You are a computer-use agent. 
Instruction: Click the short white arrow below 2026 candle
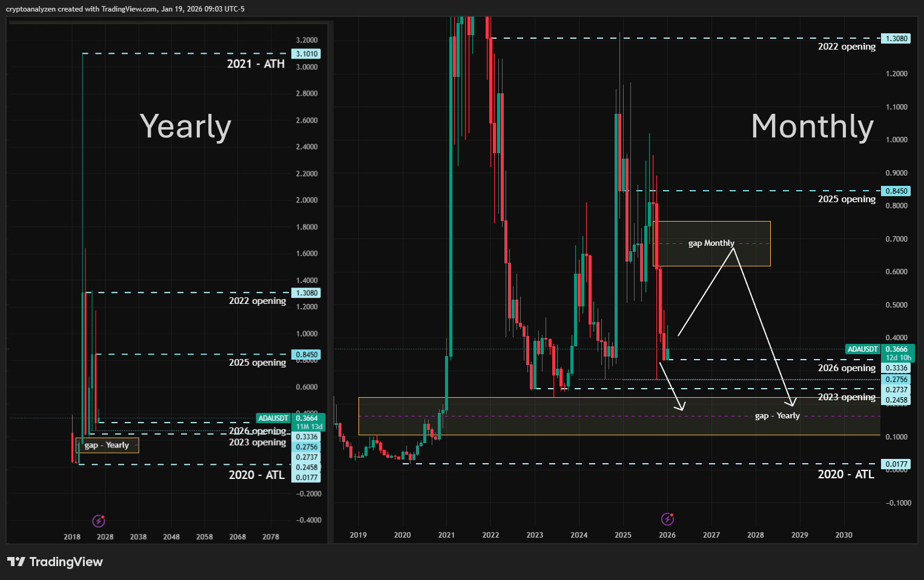pos(672,386)
